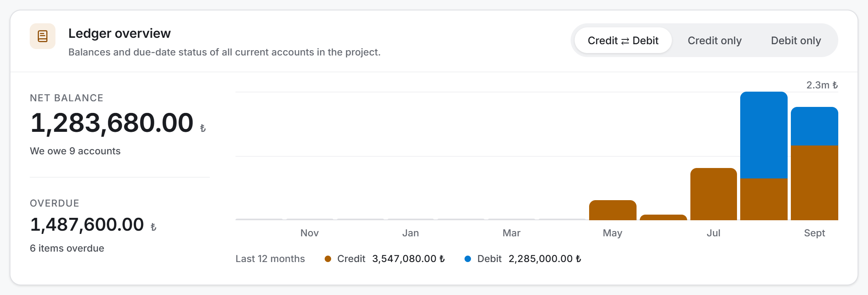The width and height of the screenshot is (868, 295).
Task: Click the 2.3m chart maximum label
Action: (x=822, y=85)
